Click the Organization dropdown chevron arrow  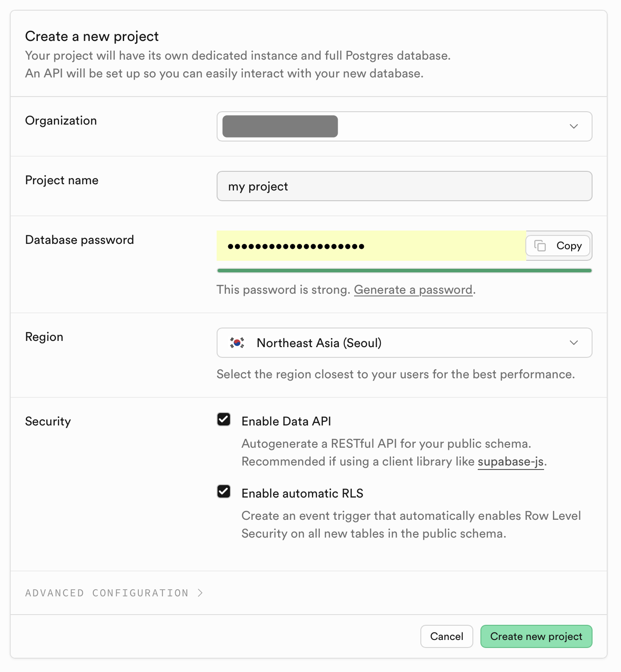click(574, 126)
